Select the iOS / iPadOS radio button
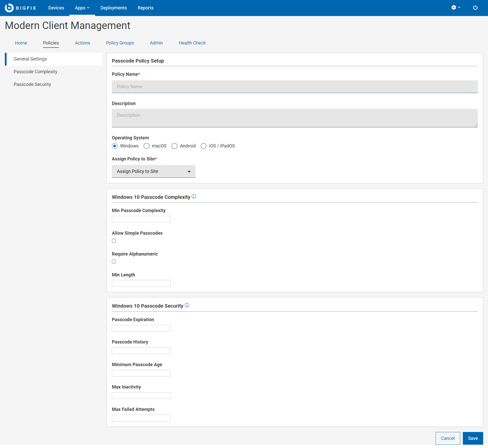Image resolution: width=488 pixels, height=448 pixels. [x=204, y=146]
